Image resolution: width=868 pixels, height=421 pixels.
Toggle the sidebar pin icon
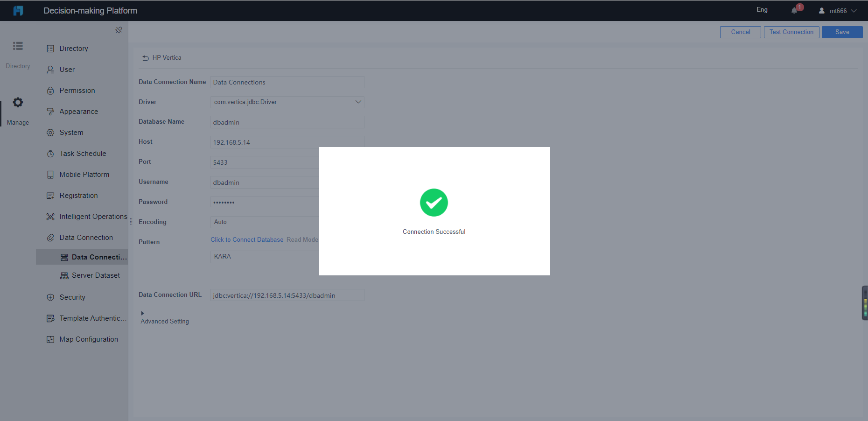[119, 29]
